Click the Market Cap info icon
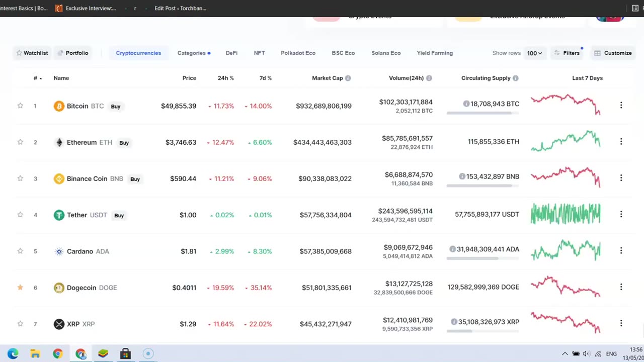The image size is (644, 362). coord(348,78)
